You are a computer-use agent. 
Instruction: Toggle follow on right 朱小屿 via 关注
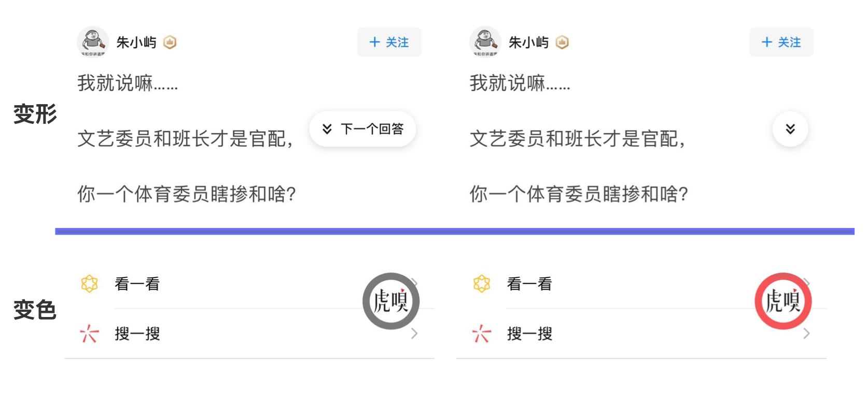781,42
